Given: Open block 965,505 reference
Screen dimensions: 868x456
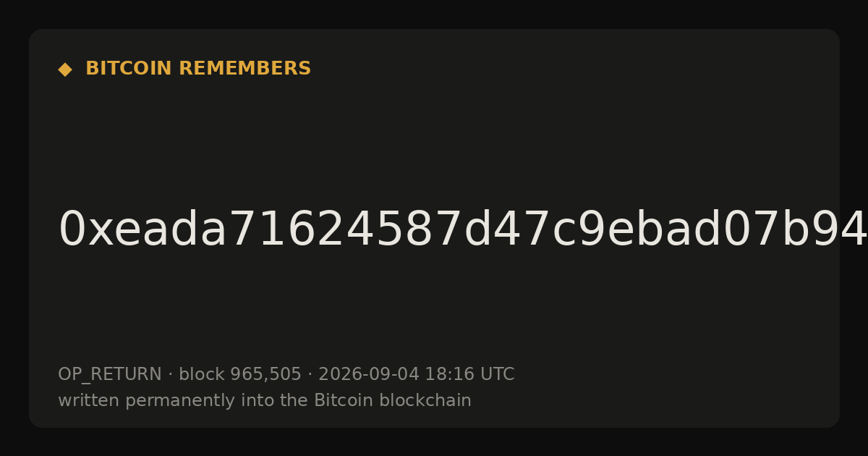Looking at the screenshot, I should pyautogui.click(x=240, y=374).
